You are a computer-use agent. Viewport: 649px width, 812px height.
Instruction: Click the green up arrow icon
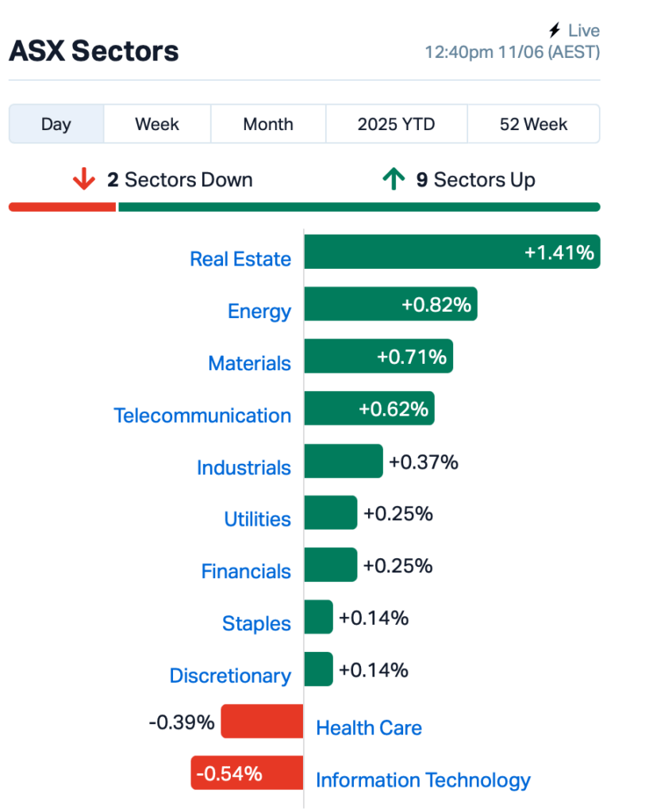click(x=394, y=179)
